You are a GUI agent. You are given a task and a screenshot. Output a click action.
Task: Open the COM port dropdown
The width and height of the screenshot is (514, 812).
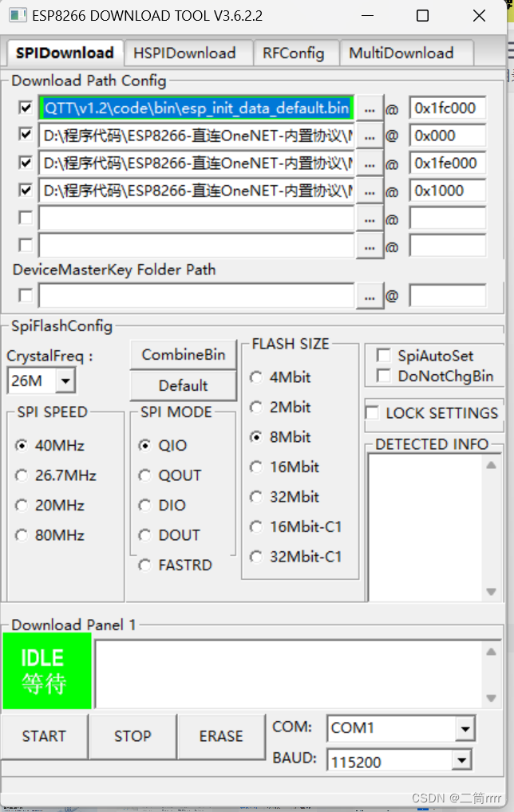(465, 728)
